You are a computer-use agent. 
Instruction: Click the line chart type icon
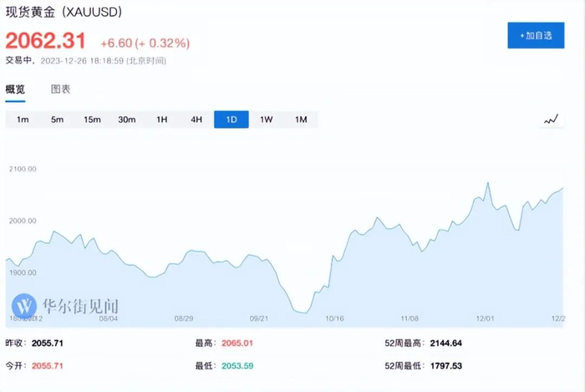point(550,120)
